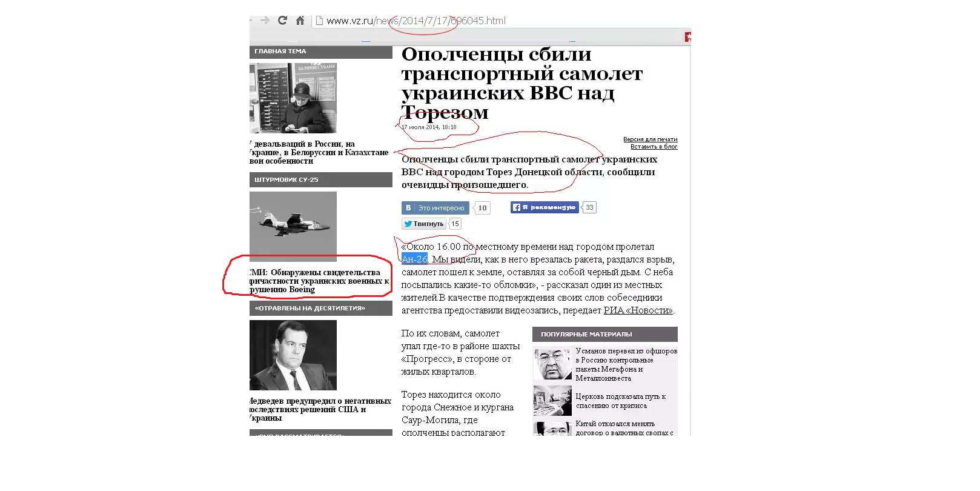Click the article date "17 июля 2014, 18:18"
The height and width of the screenshot is (491, 980).
[429, 127]
